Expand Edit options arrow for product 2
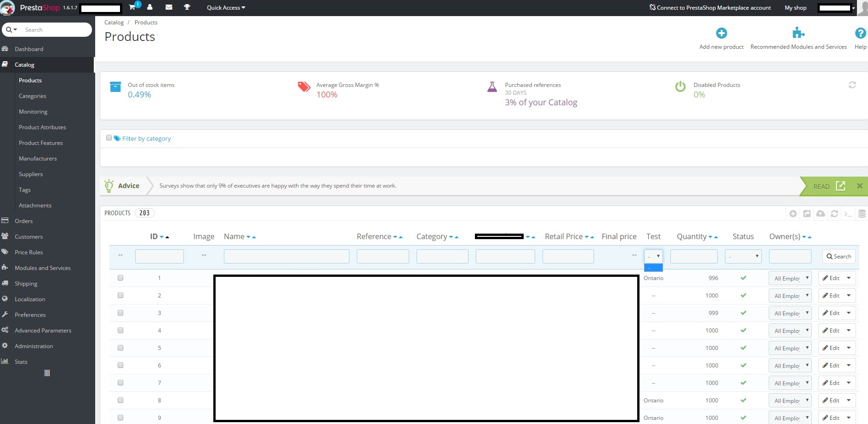 849,296
